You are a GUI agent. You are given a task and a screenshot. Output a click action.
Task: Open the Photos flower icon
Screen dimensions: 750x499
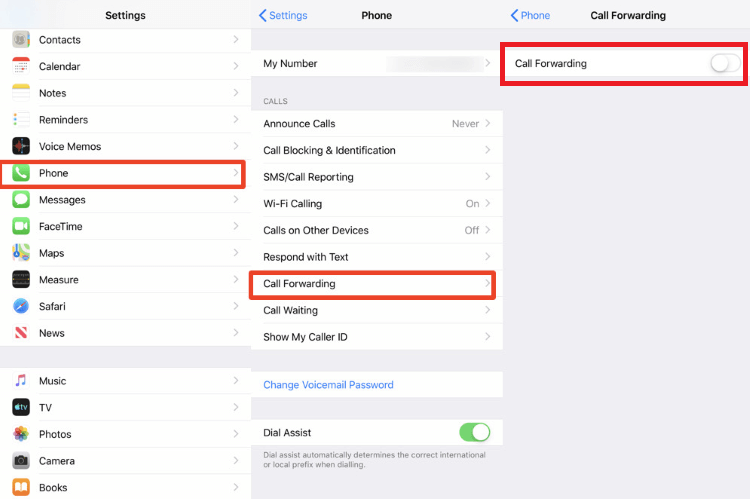pos(21,434)
